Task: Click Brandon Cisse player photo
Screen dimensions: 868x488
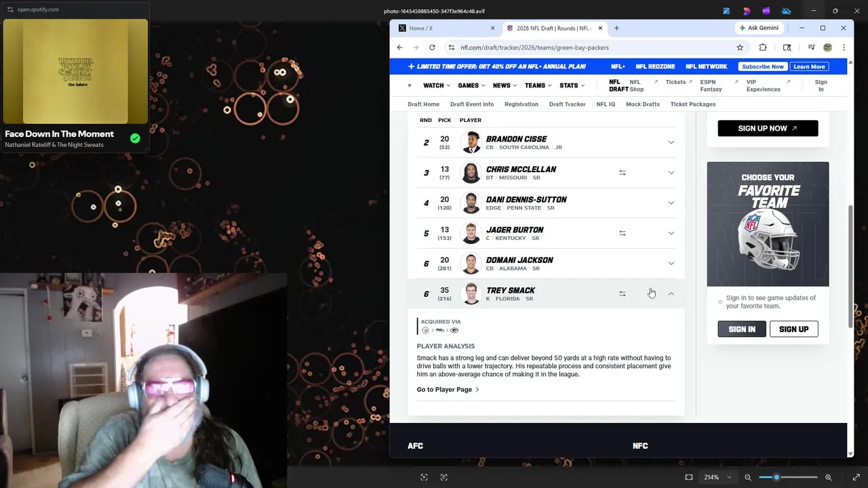Action: 471,142
